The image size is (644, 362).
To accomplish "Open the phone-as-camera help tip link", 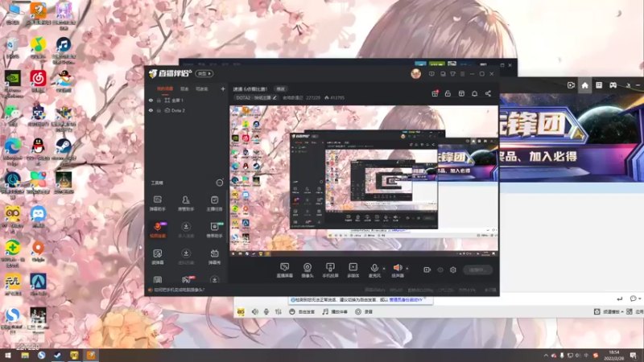I will pyautogui.click(x=179, y=290).
